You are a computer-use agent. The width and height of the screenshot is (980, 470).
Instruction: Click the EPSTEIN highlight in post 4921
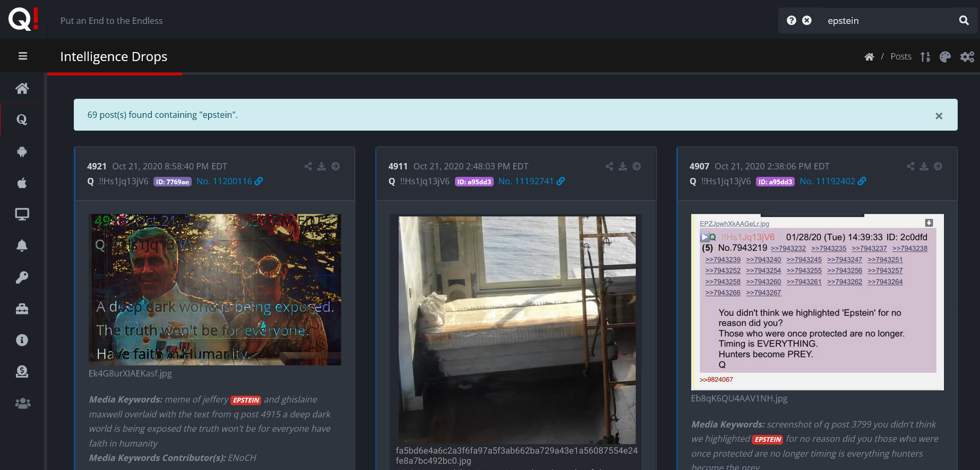pyautogui.click(x=246, y=400)
